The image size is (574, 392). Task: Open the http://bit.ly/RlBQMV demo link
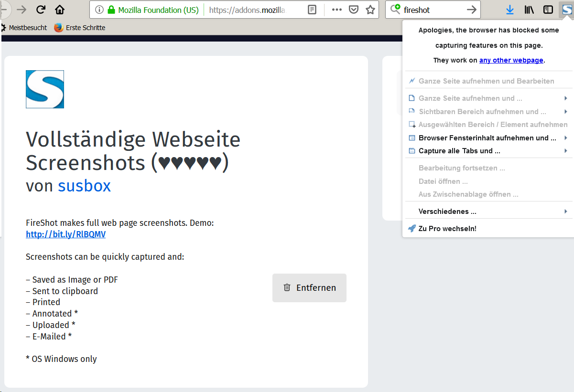(x=66, y=234)
